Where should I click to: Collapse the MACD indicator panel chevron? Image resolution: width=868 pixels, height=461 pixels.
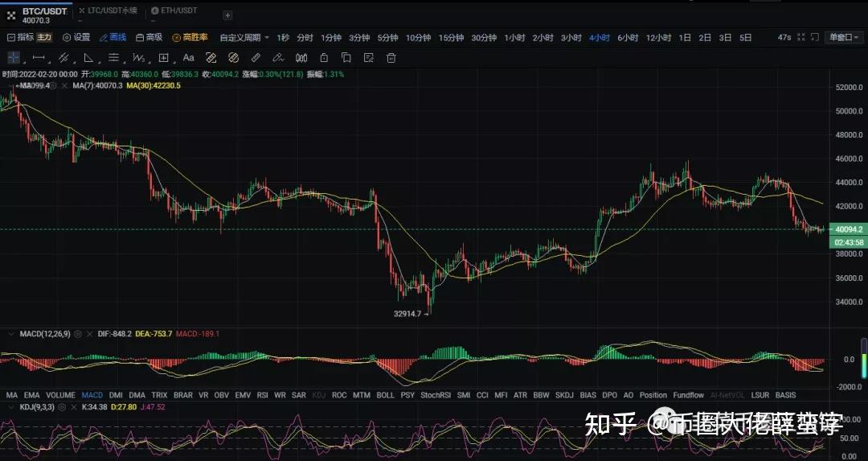tap(10, 334)
